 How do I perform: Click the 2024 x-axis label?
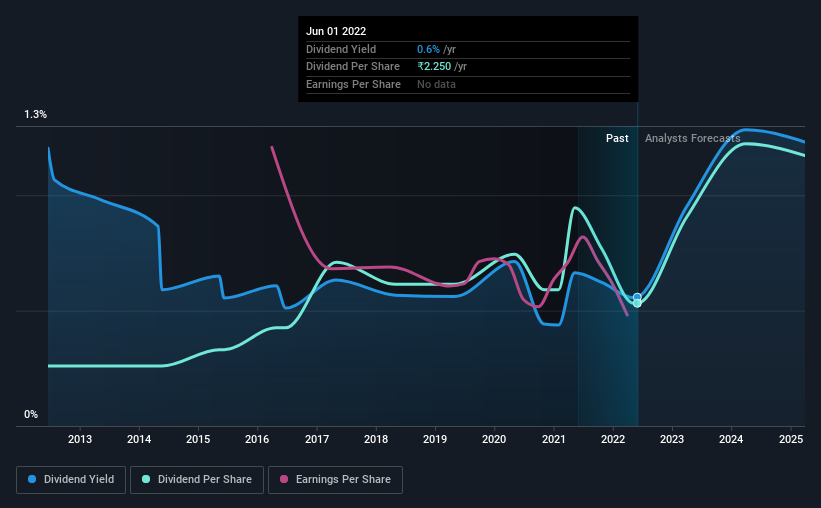(731, 439)
